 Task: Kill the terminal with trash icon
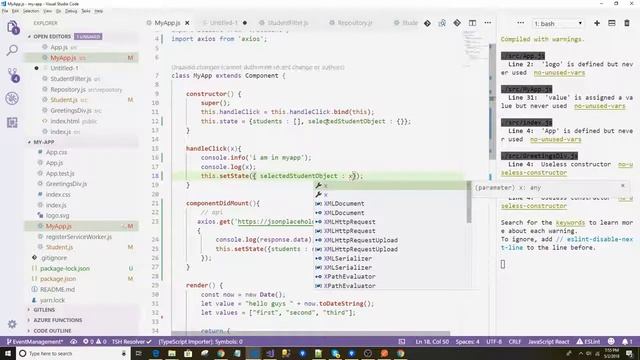(627, 23)
